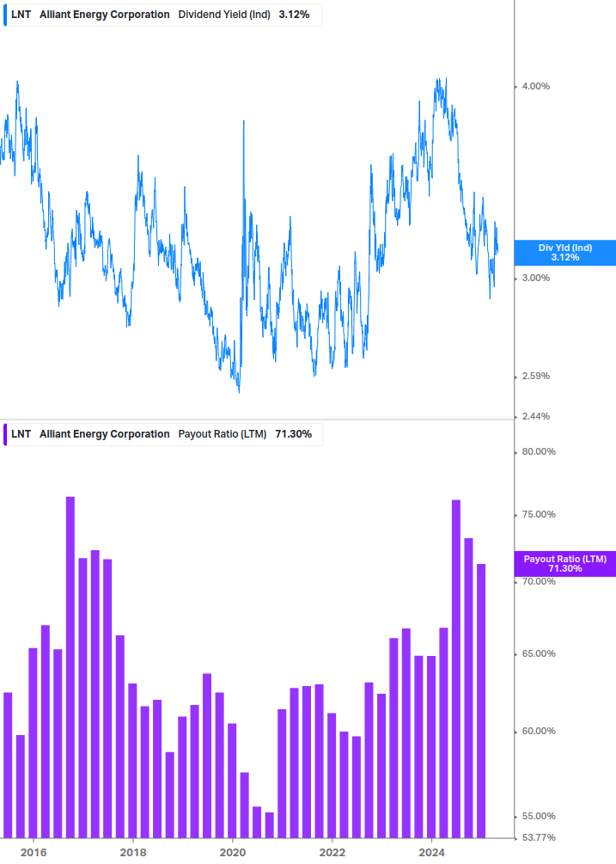Click the 75.00% payout axis label

coord(539,515)
